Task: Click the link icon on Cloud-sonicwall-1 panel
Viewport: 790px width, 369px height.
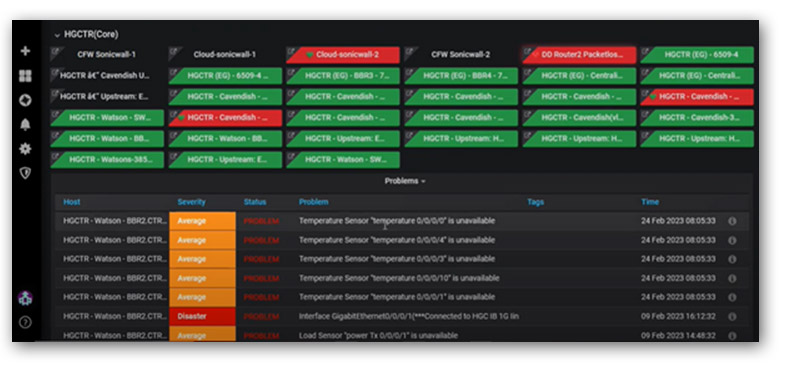Action: (x=173, y=50)
